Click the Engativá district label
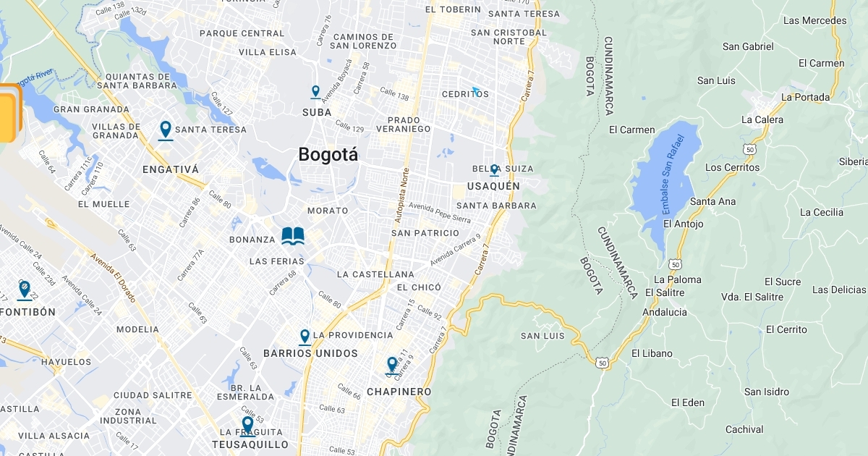This screenshot has width=868, height=456. [171, 169]
